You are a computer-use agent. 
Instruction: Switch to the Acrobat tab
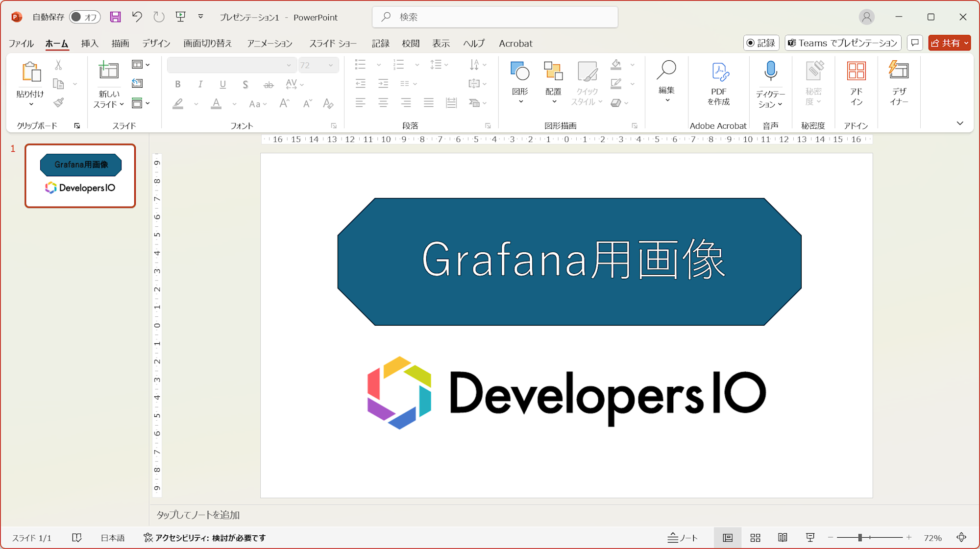[x=515, y=43]
